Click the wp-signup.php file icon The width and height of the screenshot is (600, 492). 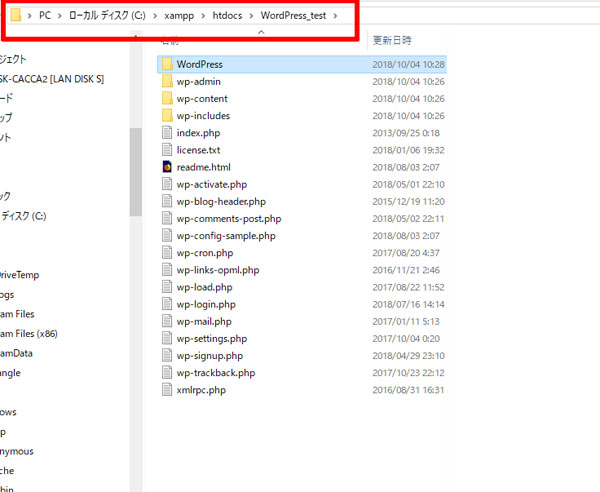click(x=167, y=355)
